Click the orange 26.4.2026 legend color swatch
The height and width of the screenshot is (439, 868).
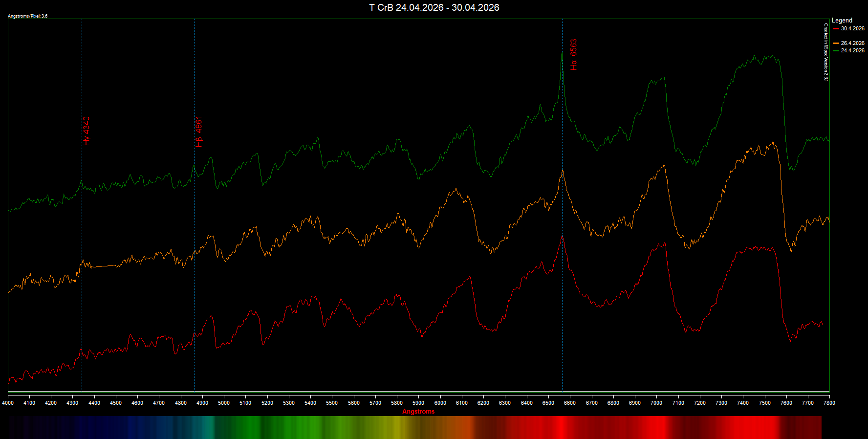click(x=836, y=44)
